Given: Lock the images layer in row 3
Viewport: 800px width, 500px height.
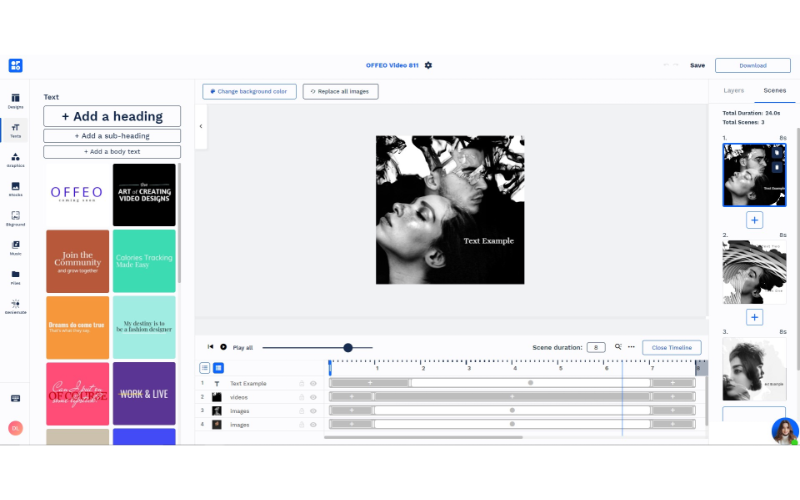Looking at the screenshot, I should [x=302, y=411].
